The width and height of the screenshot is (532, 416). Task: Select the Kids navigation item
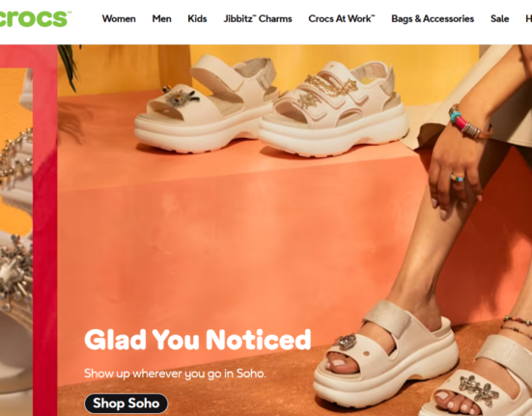pyautogui.click(x=197, y=18)
